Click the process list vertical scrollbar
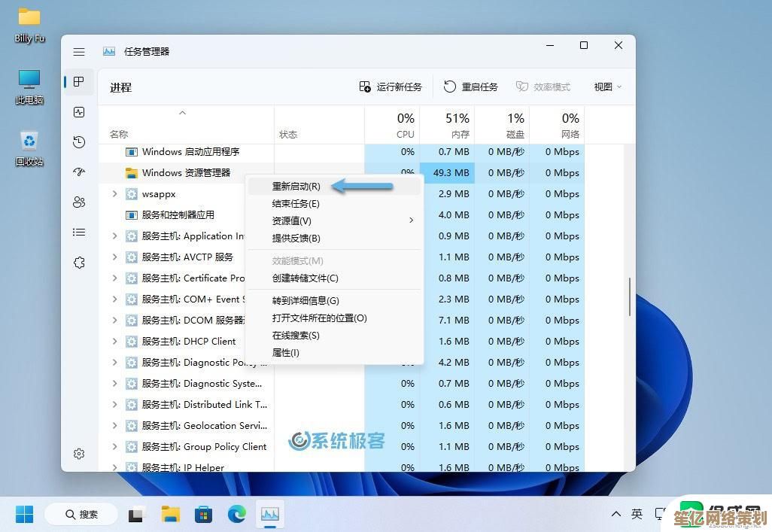The width and height of the screenshot is (772, 532). tap(629, 296)
